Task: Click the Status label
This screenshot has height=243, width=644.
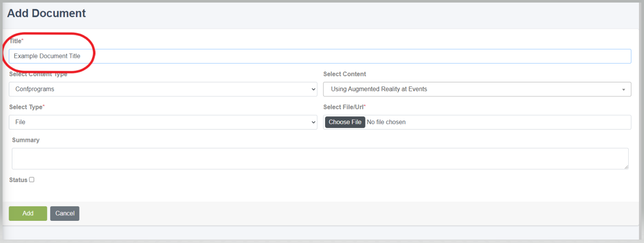Action: (18, 180)
